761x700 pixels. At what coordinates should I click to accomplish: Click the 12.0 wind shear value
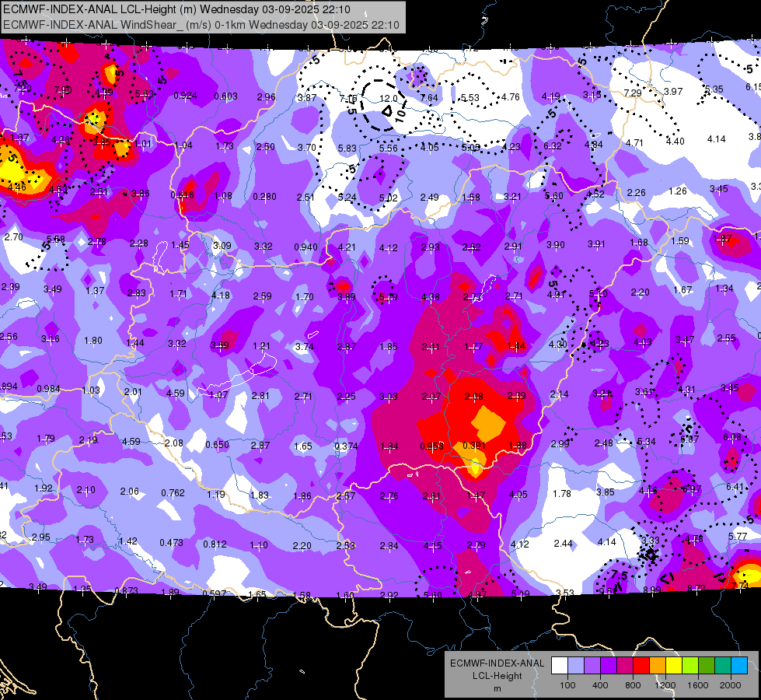(388, 99)
